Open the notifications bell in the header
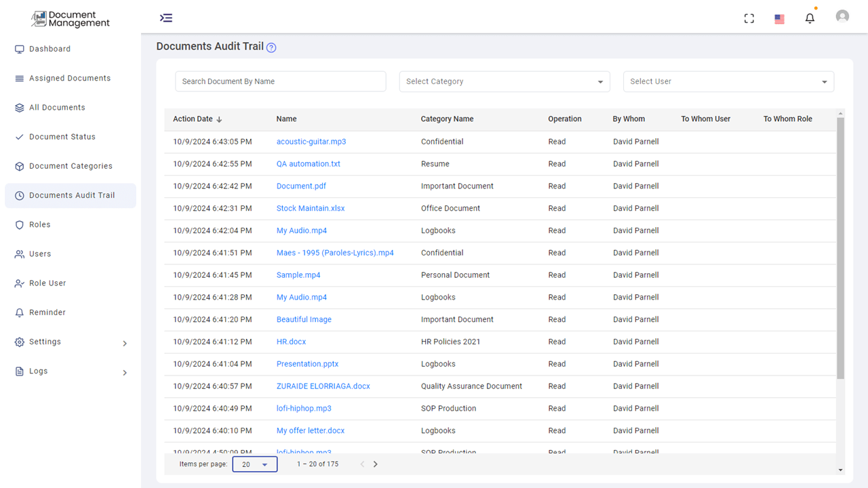868x488 pixels. (x=810, y=18)
